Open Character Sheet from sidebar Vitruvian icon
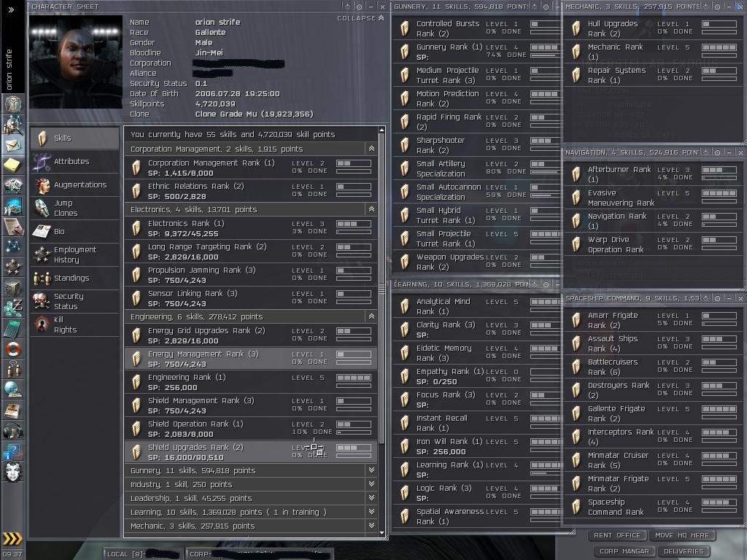Image resolution: width=747 pixels, height=560 pixels. pyautogui.click(x=13, y=104)
